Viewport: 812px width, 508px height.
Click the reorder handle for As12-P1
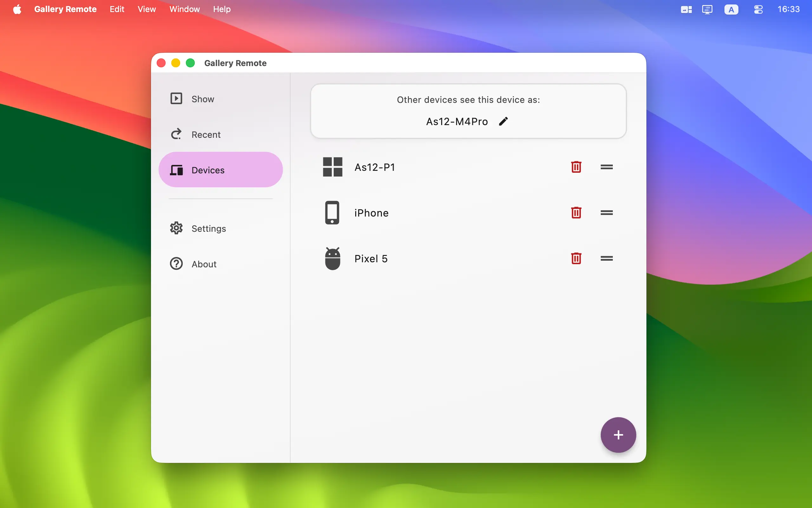[607, 167]
